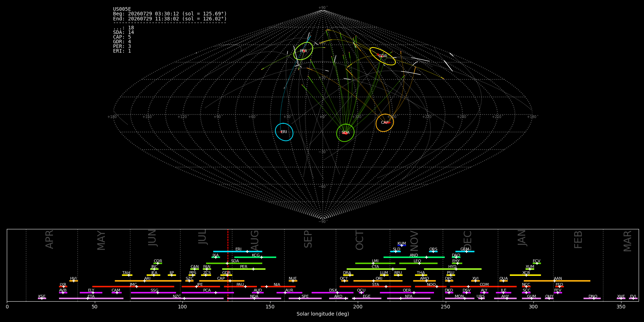Click the HYD shower bar

453,269
